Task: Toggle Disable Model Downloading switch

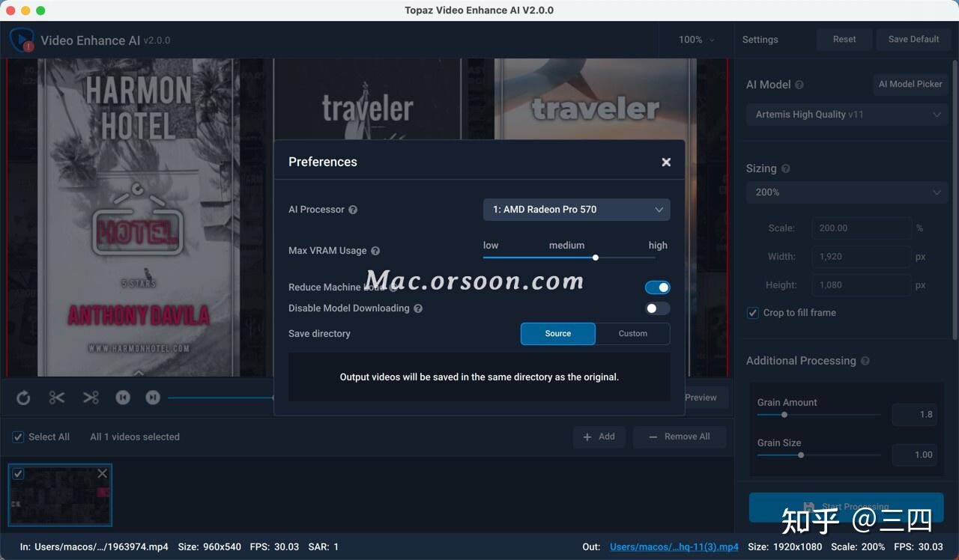Action: (658, 308)
